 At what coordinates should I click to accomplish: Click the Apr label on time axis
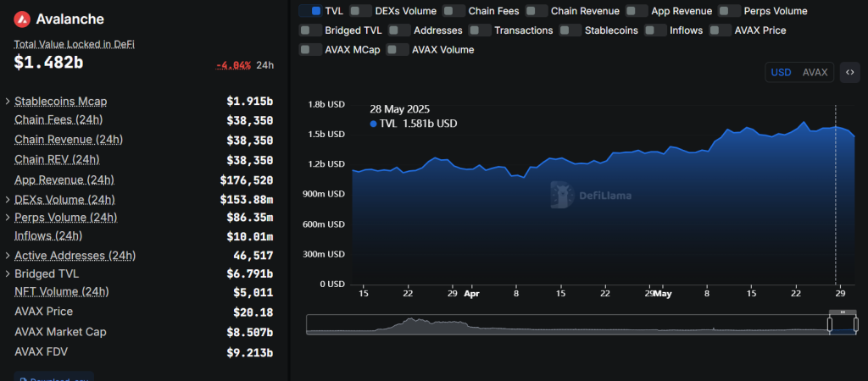[471, 294]
